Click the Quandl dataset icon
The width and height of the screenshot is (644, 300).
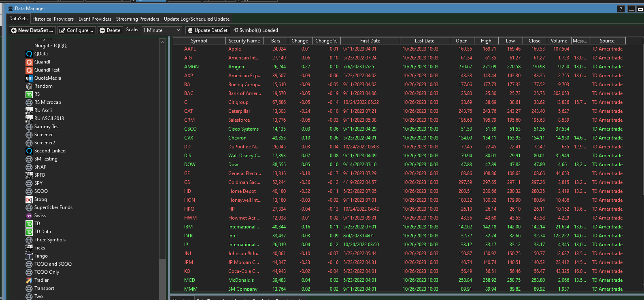coord(29,62)
